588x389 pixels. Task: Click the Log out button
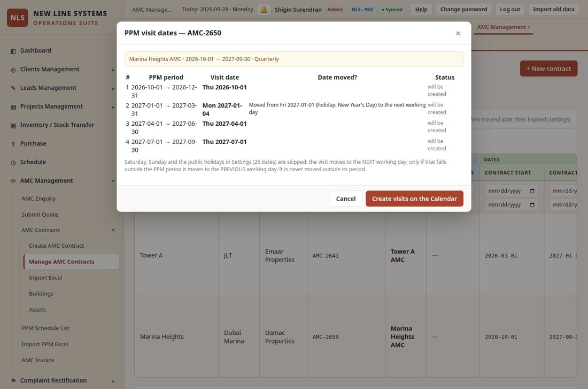click(509, 10)
